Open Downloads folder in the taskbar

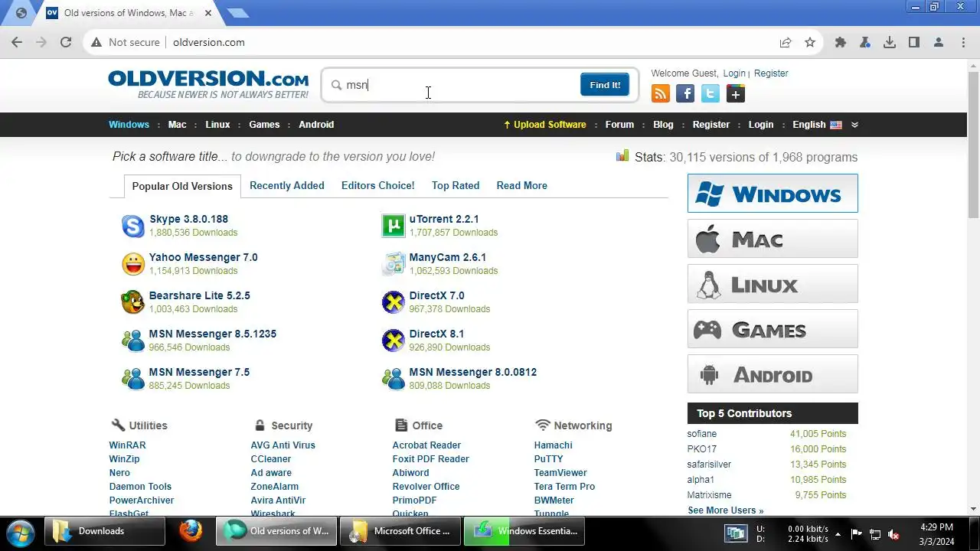(x=105, y=531)
